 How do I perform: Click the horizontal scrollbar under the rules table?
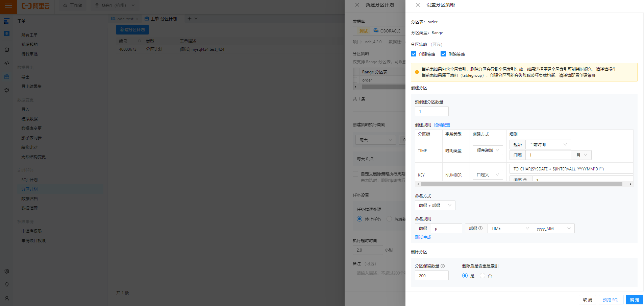521,184
